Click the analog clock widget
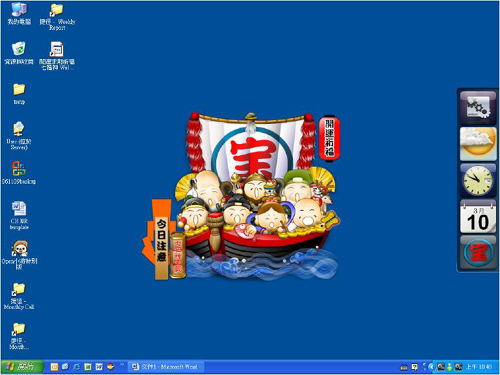The width and height of the screenshot is (500, 375). 478,180
